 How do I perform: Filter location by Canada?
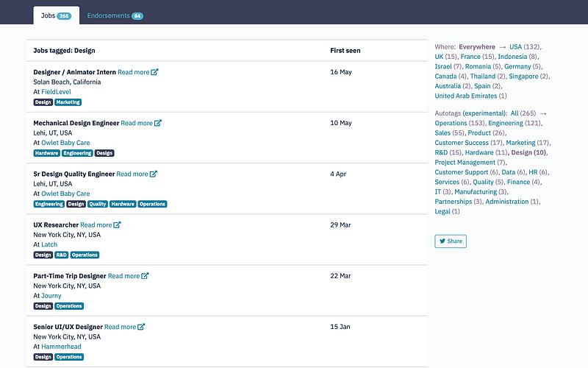(x=445, y=77)
